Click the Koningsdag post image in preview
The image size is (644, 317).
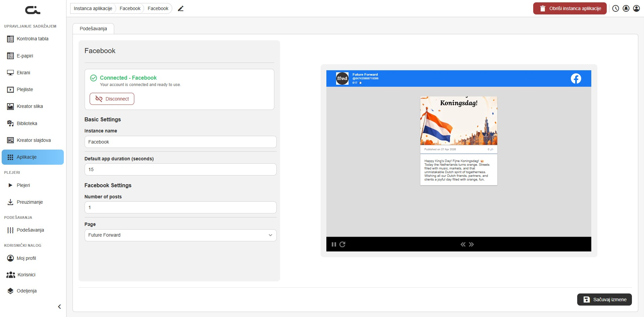[x=459, y=121]
